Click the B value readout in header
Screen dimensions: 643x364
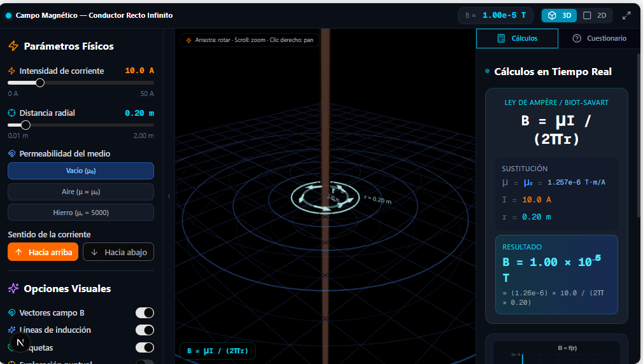495,15
